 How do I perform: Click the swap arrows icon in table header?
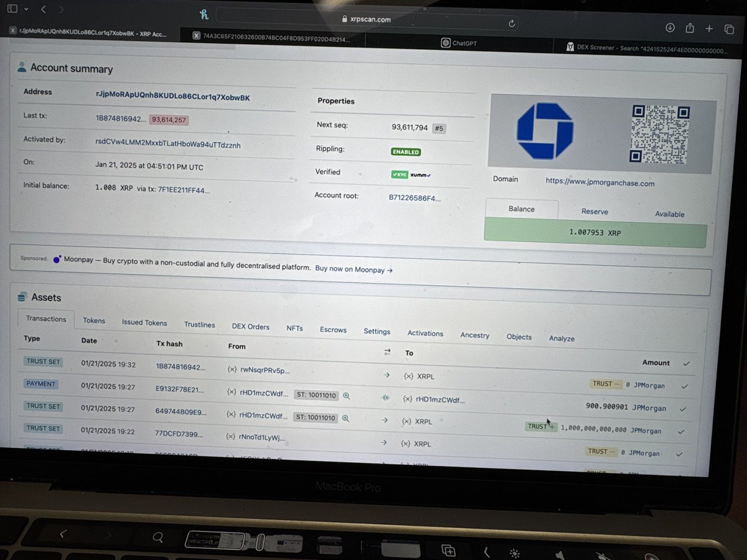(387, 352)
